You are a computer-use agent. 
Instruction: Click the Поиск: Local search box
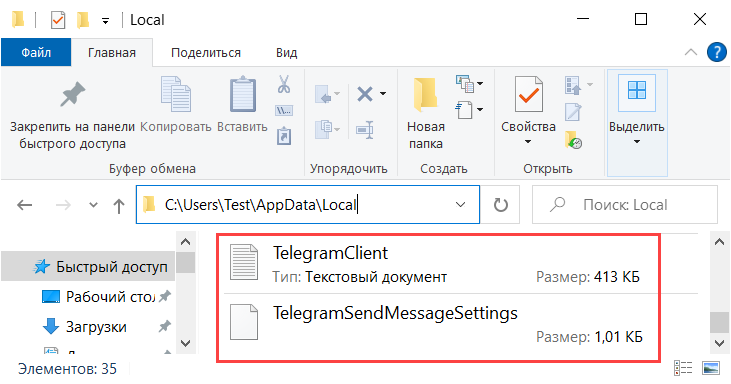pos(625,205)
